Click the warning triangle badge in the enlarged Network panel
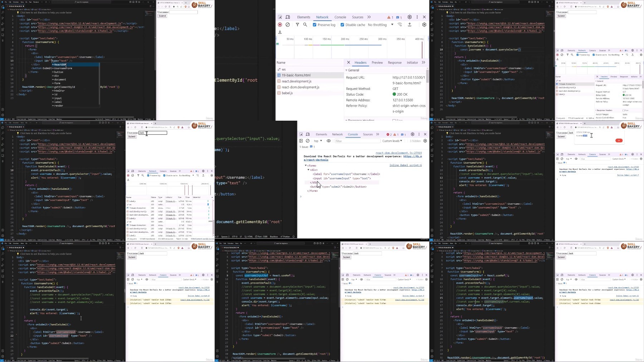Screen dimensions: 644x362 point(390,17)
